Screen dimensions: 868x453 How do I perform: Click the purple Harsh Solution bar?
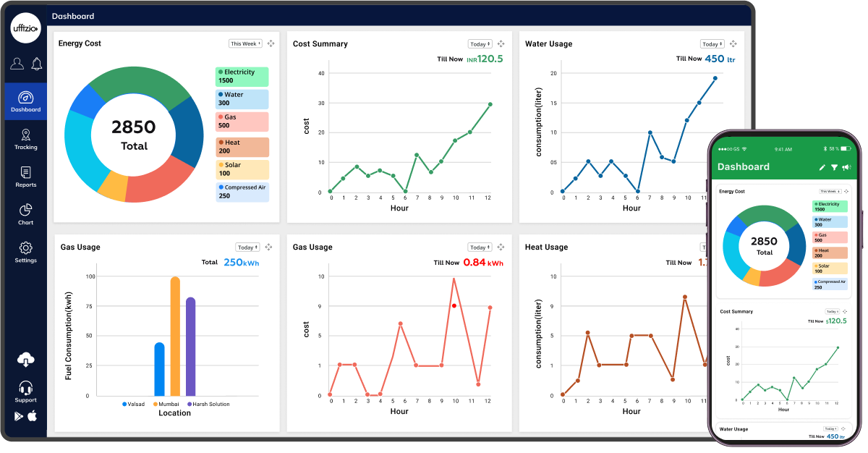point(191,347)
